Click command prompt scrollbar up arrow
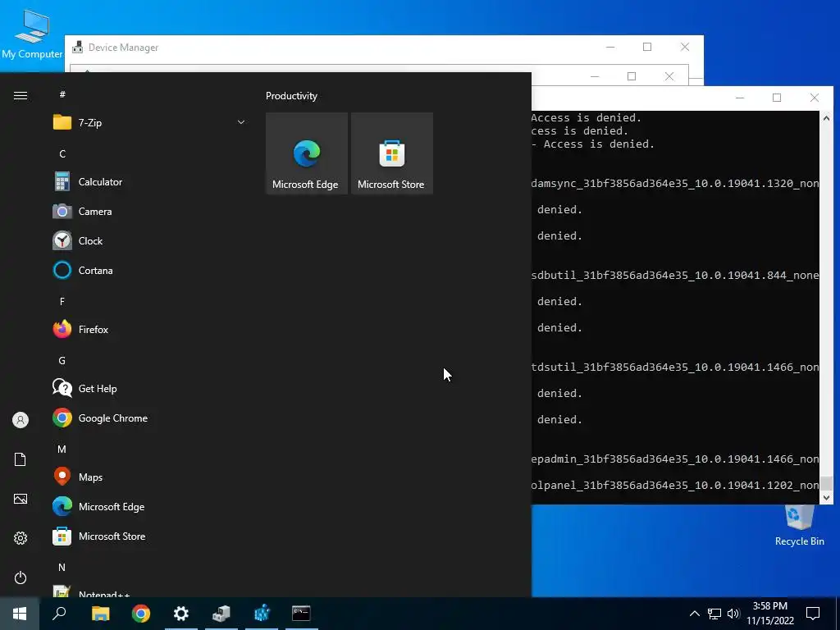The height and width of the screenshot is (630, 840). point(826,118)
